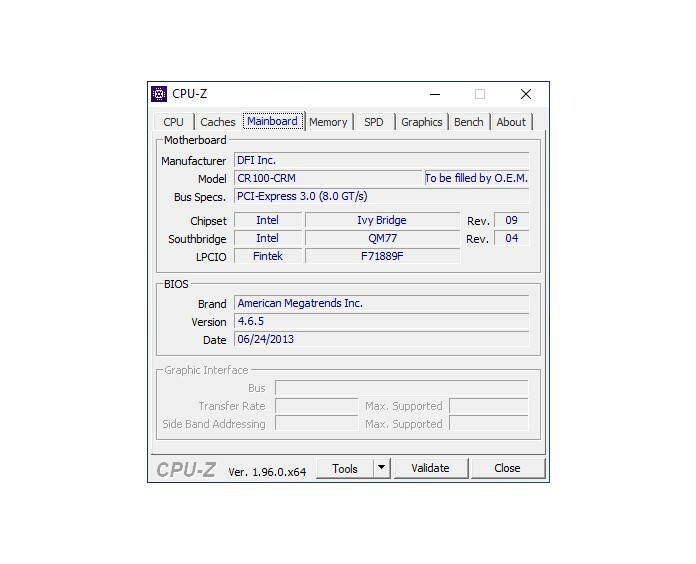Click the BIOS date 06/24/2013 field

(382, 339)
